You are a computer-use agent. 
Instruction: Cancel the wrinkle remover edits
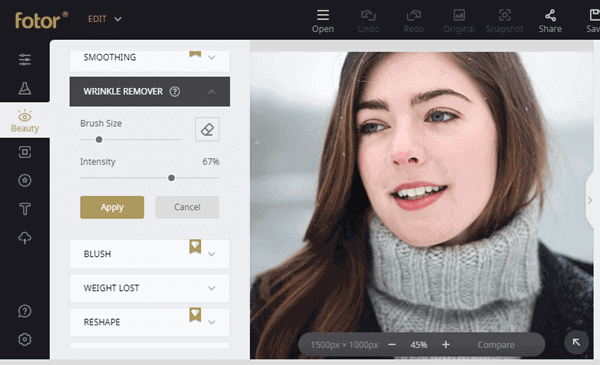tap(187, 207)
